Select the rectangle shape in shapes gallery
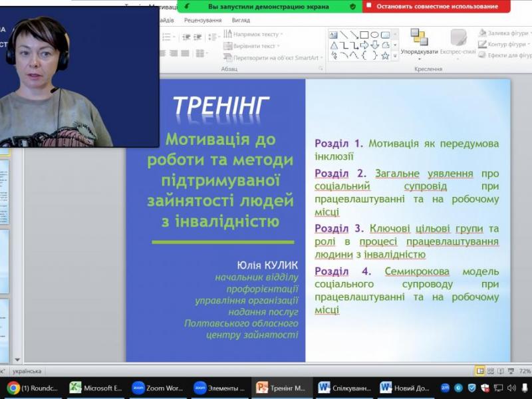This screenshot has width=532, height=399. [x=364, y=35]
